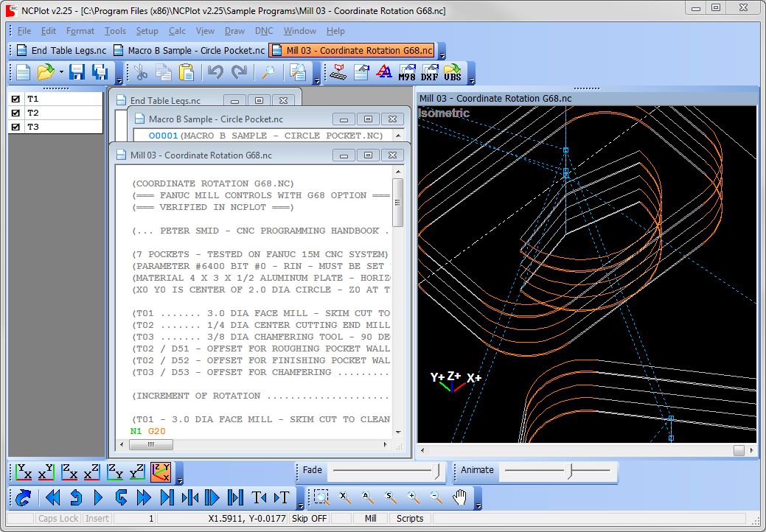Adjust the Animate speed slider handle
This screenshot has height=532, width=766.
point(570,471)
